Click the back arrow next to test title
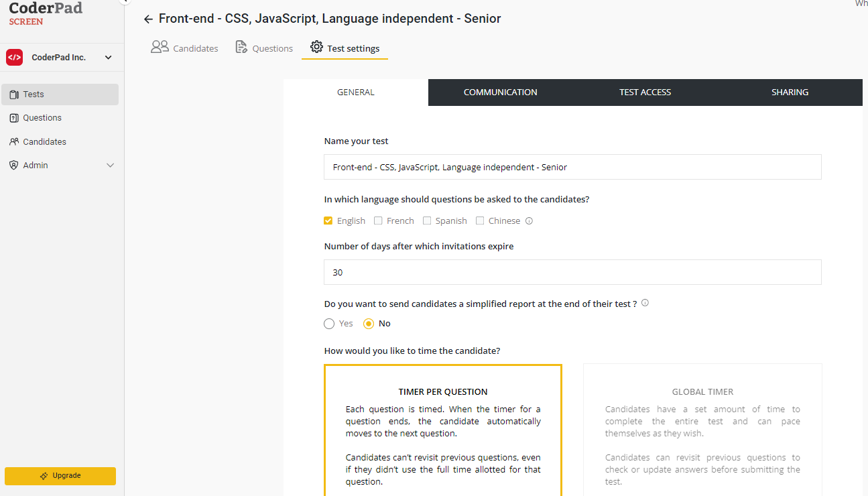This screenshot has width=868, height=496. [x=148, y=19]
